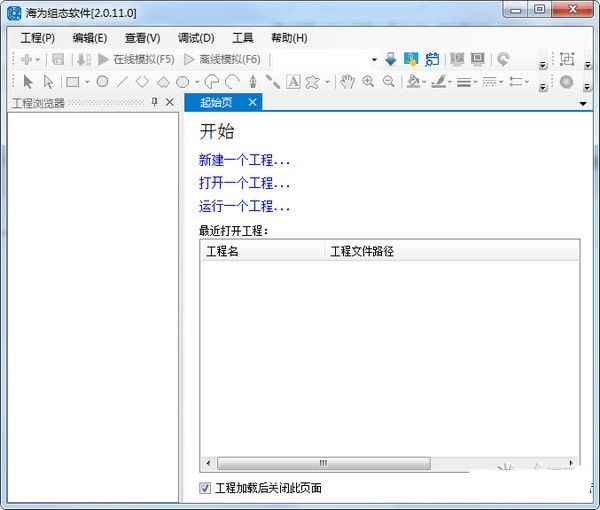Pin the project browser panel

(155, 102)
